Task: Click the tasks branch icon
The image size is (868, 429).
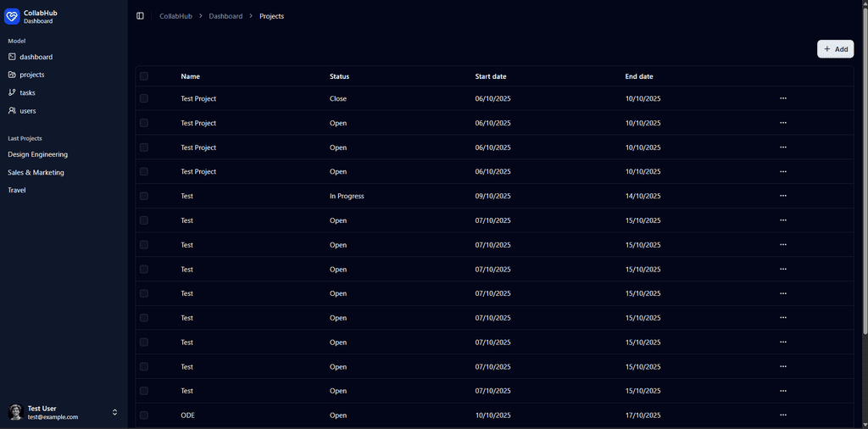Action: 12,92
